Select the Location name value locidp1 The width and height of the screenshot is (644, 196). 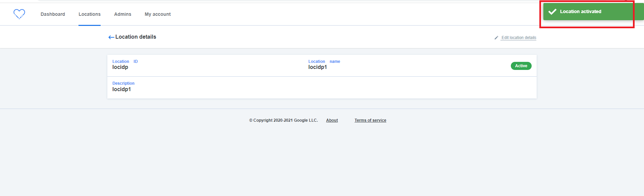click(318, 67)
